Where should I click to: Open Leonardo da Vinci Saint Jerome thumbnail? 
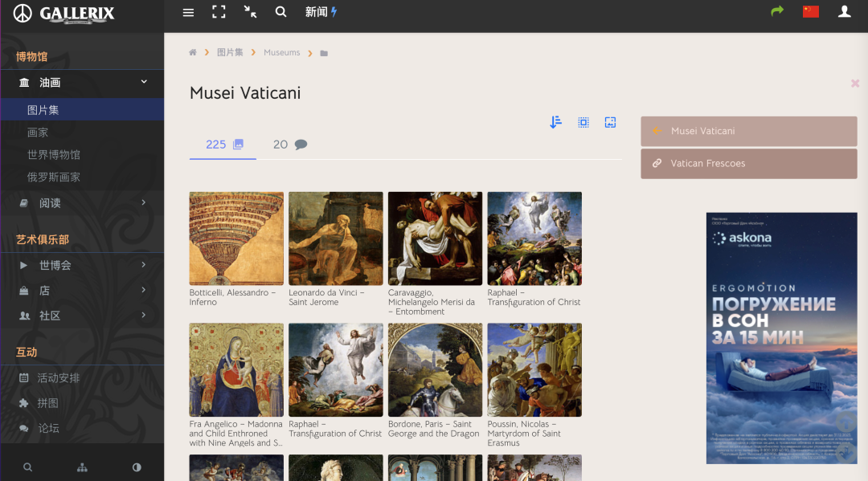click(335, 238)
